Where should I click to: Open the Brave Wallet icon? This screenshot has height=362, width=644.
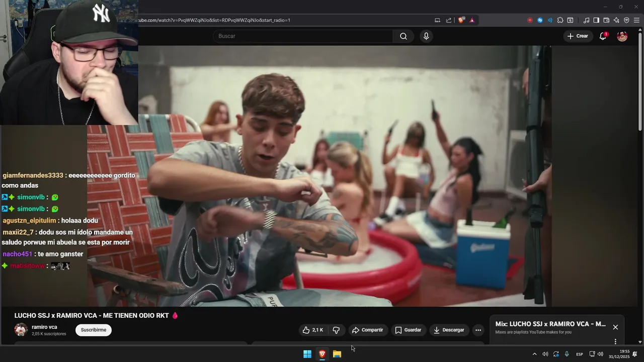coord(606,20)
